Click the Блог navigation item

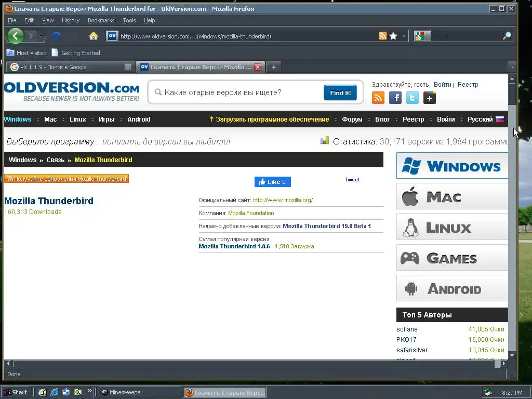(x=382, y=119)
